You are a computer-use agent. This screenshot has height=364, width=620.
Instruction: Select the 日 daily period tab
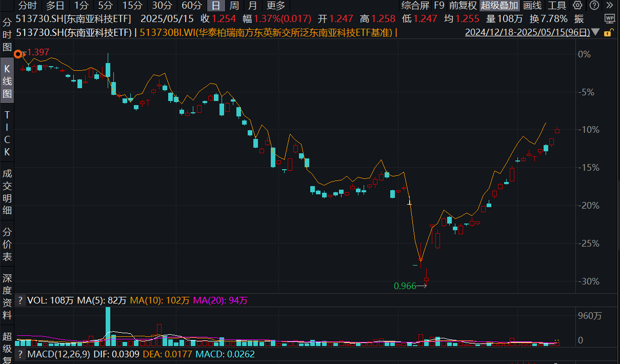[216, 6]
